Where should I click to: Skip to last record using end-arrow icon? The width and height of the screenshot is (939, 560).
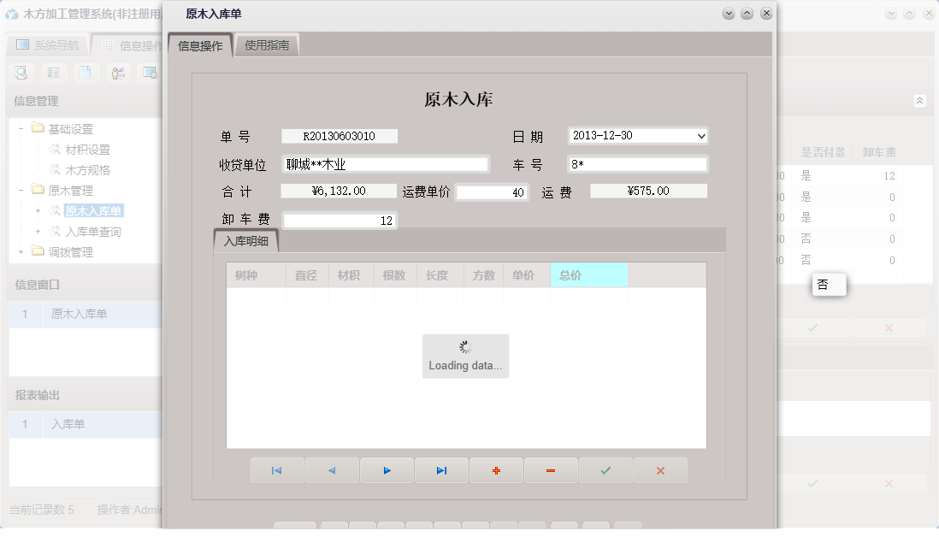point(441,469)
